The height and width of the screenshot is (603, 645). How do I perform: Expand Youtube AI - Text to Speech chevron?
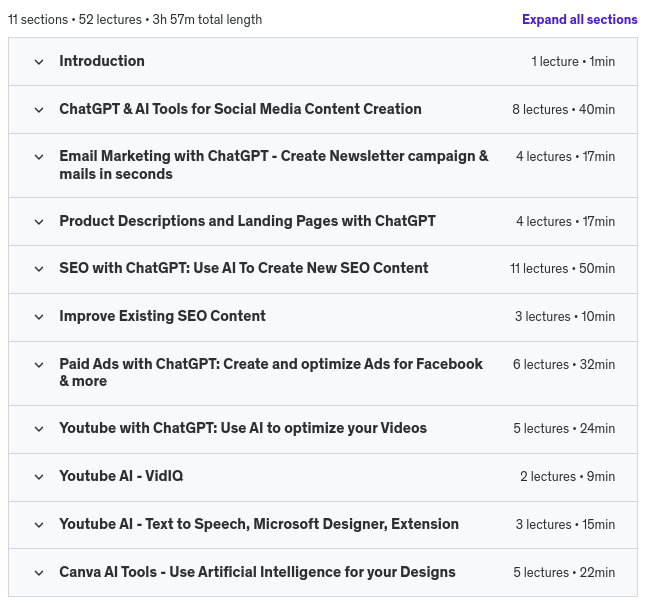[39, 525]
